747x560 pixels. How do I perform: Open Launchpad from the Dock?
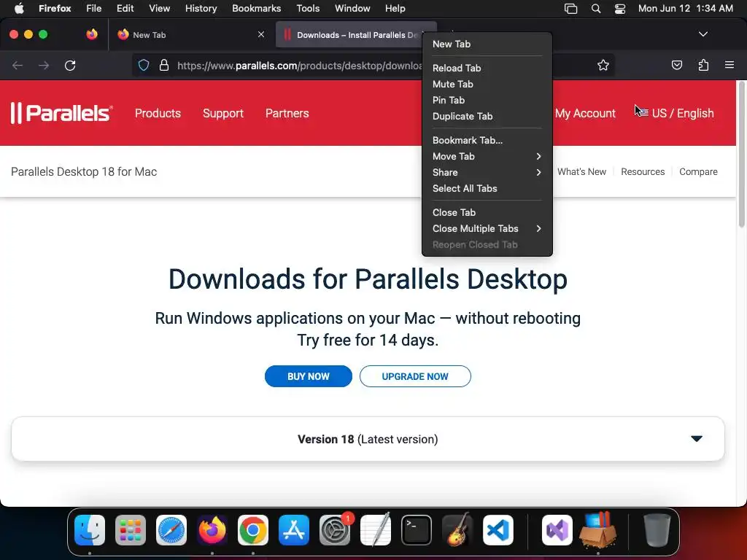click(131, 530)
